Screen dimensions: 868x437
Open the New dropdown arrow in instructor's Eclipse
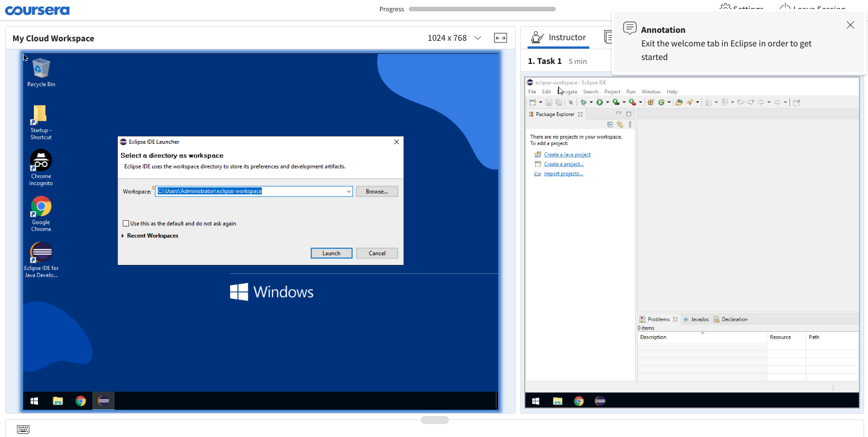click(x=540, y=102)
